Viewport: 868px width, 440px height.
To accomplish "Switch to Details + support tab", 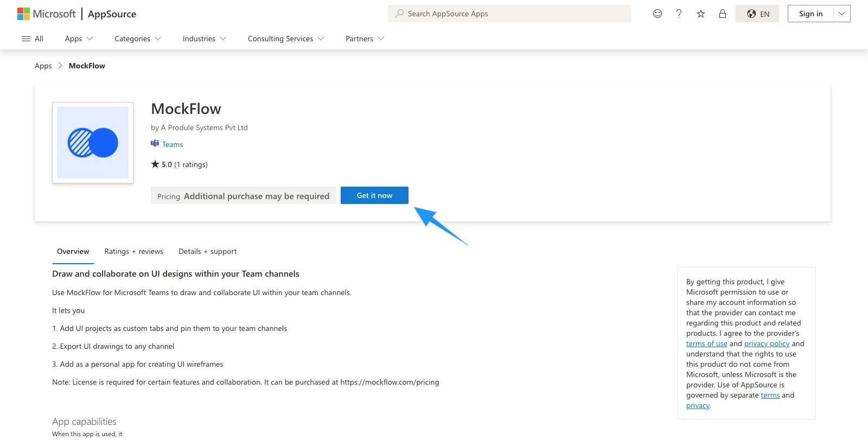I will pyautogui.click(x=208, y=251).
